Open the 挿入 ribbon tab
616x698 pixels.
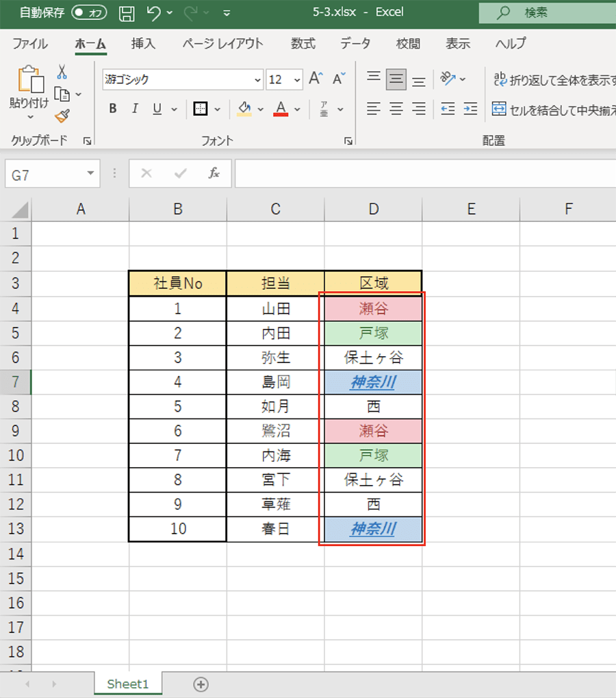coord(143,44)
